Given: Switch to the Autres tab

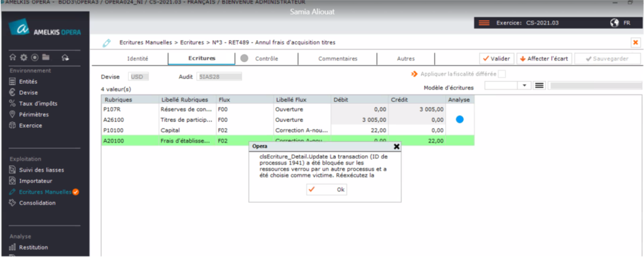Looking at the screenshot, I should click(x=406, y=58).
